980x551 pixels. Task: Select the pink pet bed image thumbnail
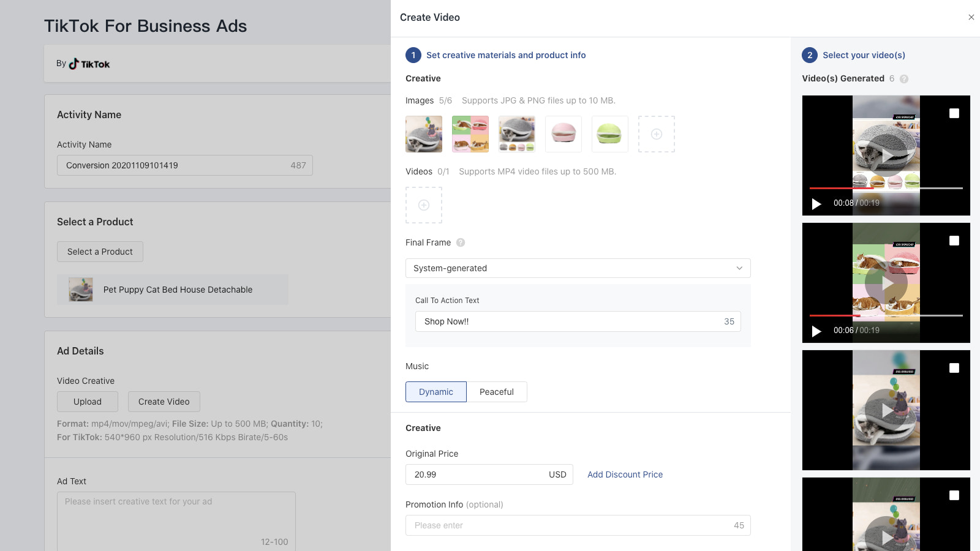pyautogui.click(x=563, y=134)
